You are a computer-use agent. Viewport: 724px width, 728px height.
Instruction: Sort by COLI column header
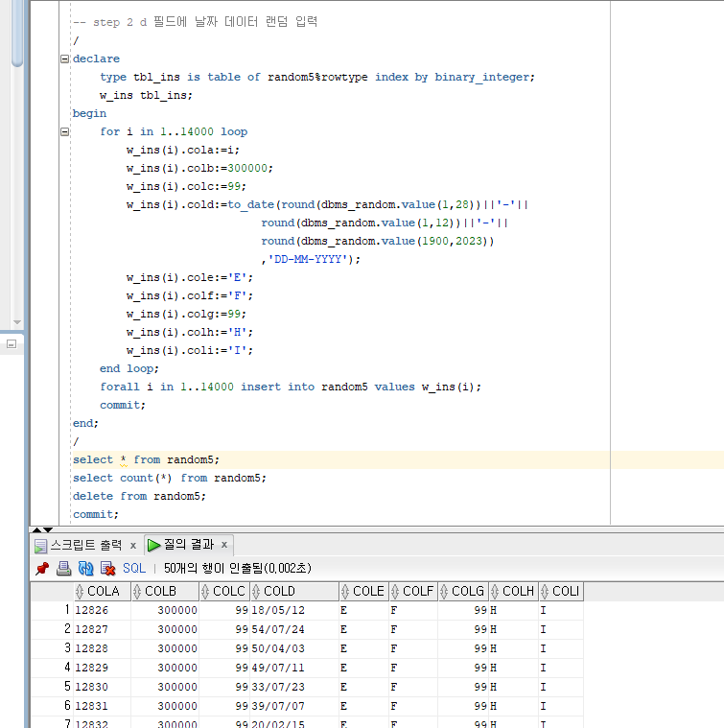(561, 591)
